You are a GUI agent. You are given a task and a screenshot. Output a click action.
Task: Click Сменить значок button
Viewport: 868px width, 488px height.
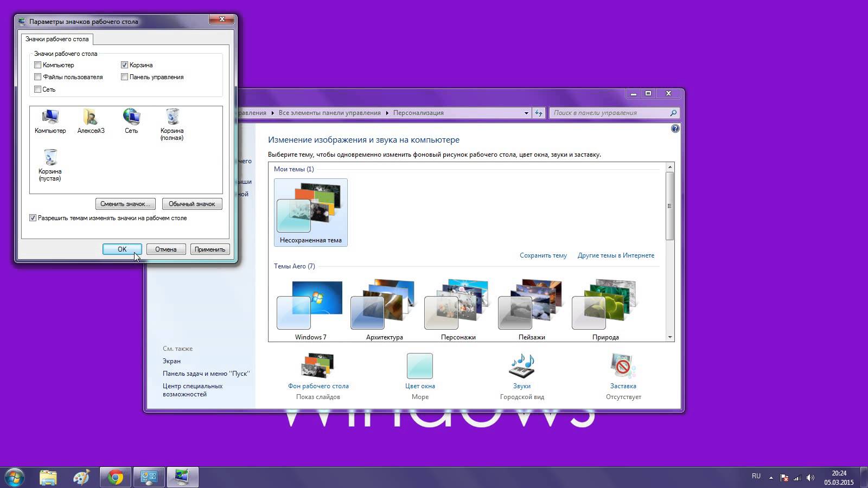125,204
